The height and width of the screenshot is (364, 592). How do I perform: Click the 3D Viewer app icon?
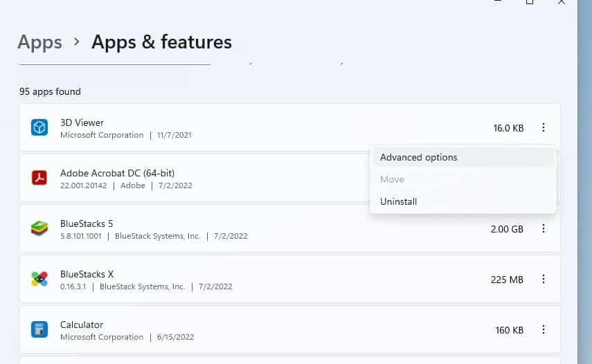point(39,128)
